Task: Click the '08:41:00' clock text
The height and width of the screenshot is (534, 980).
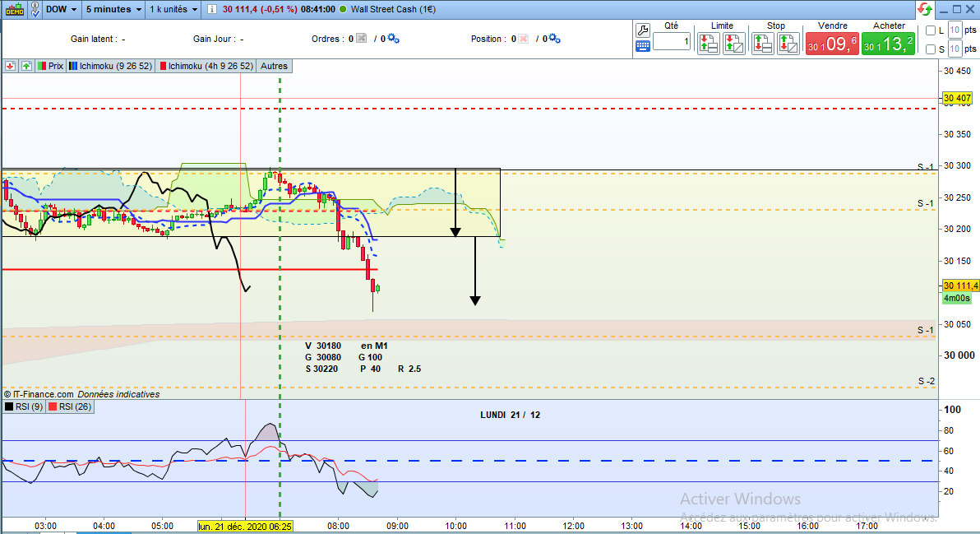Action: (x=317, y=9)
